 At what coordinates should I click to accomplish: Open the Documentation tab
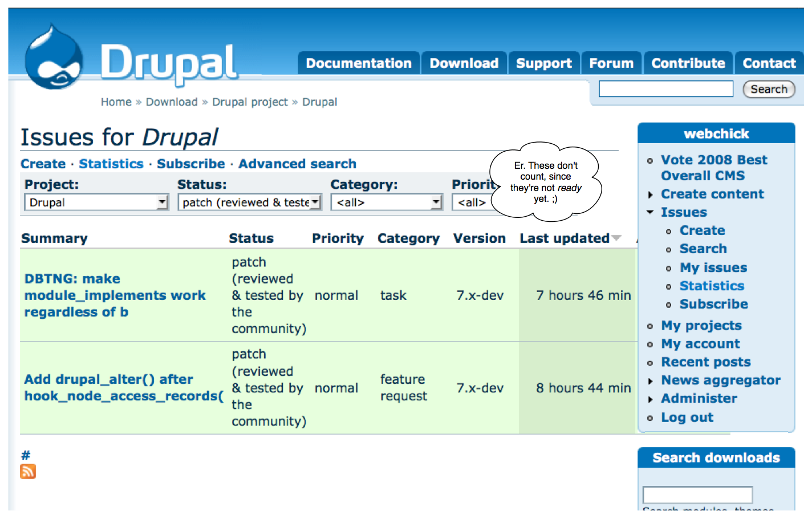tap(359, 63)
